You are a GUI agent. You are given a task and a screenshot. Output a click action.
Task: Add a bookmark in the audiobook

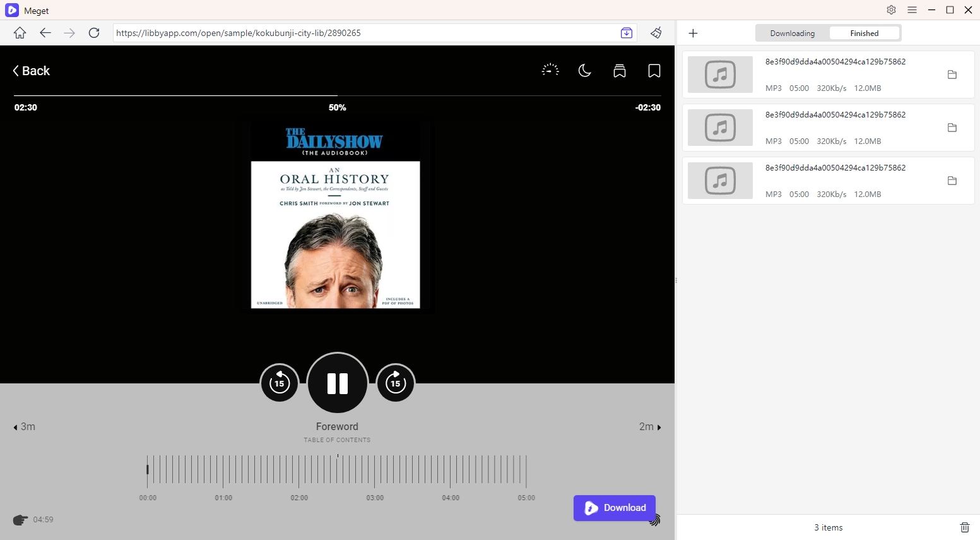tap(654, 70)
